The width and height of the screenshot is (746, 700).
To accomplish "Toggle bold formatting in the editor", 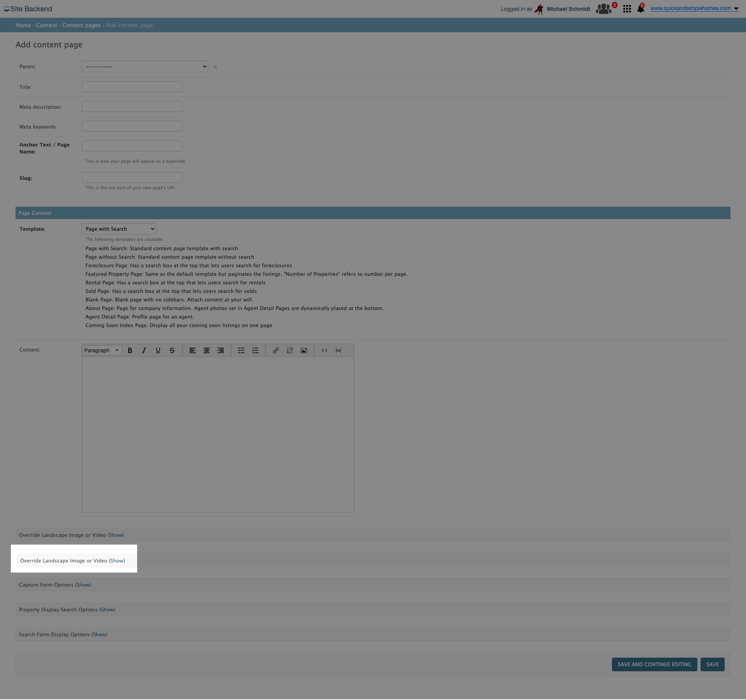I will [x=130, y=350].
